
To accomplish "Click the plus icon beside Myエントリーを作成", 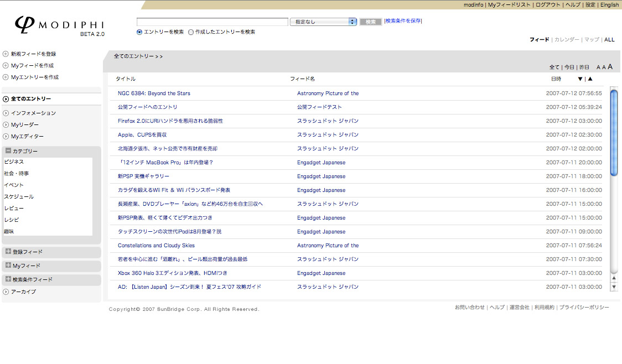I will (6, 77).
